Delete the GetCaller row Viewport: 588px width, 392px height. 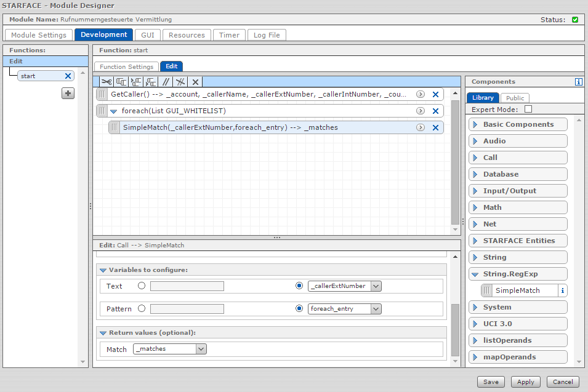pos(435,94)
